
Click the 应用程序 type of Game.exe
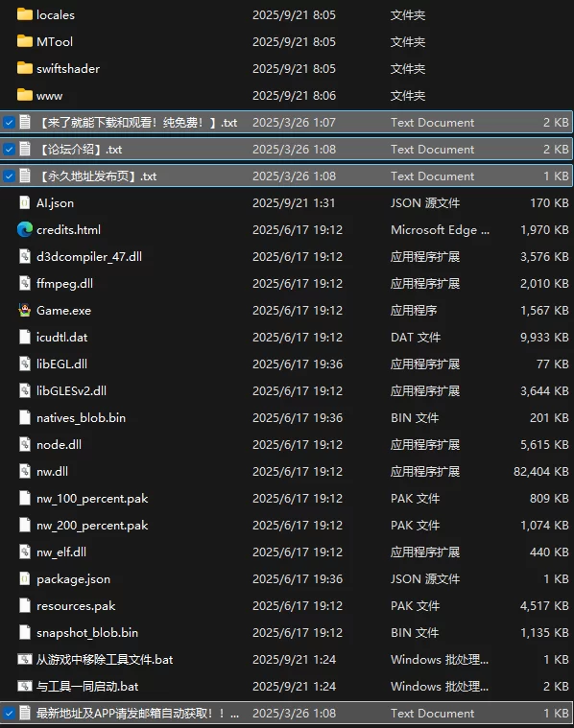(413, 310)
